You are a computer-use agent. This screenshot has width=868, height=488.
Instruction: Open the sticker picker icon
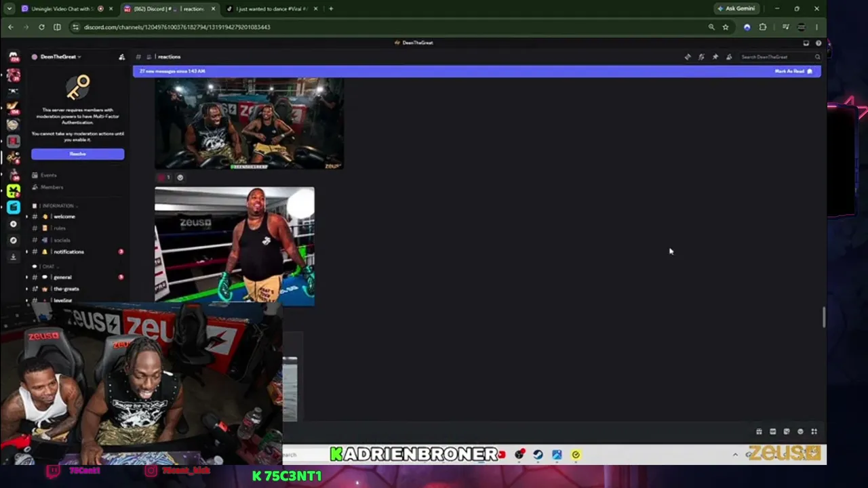[x=787, y=432]
